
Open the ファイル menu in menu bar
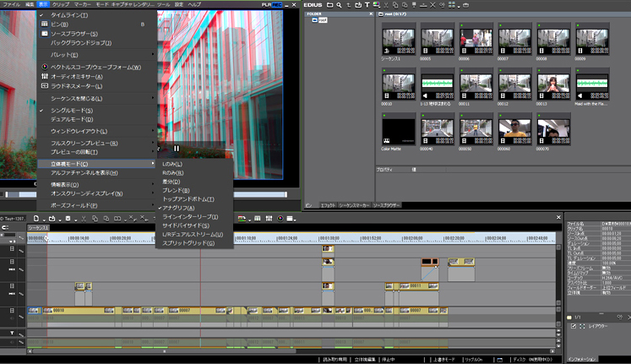click(x=11, y=4)
